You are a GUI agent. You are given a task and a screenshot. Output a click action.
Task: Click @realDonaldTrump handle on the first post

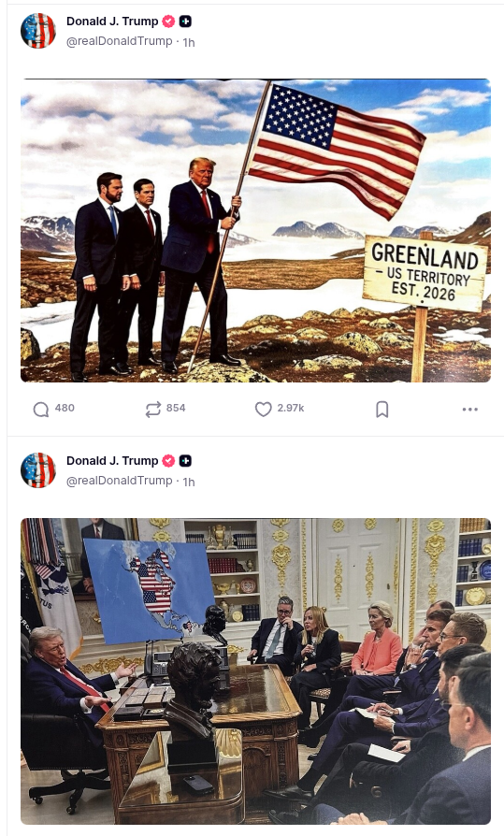click(x=119, y=41)
